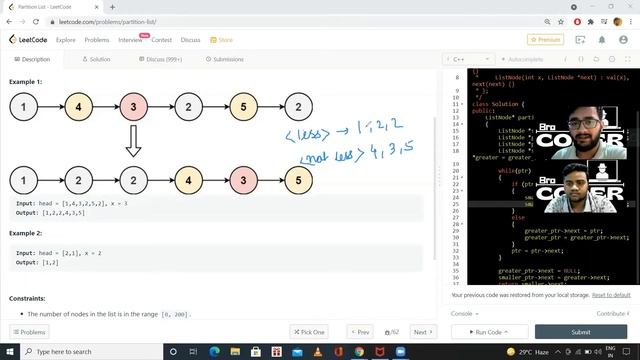Open Zoom from the taskbar
The image size is (640, 360).
tap(400, 351)
